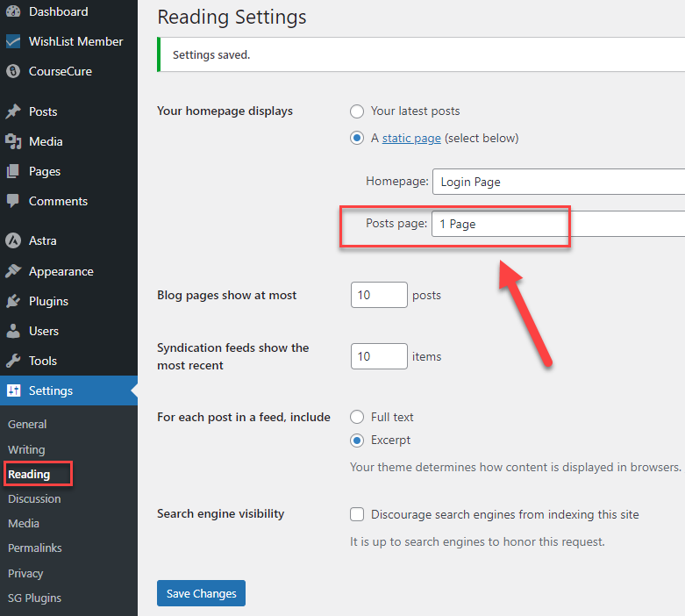Open General settings submenu

(27, 424)
